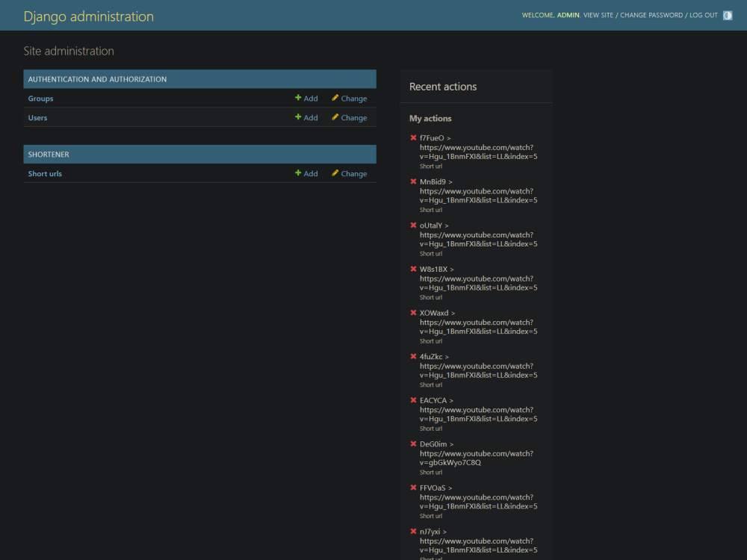Click the My actions subheading
This screenshot has width=747, height=560.
point(430,119)
